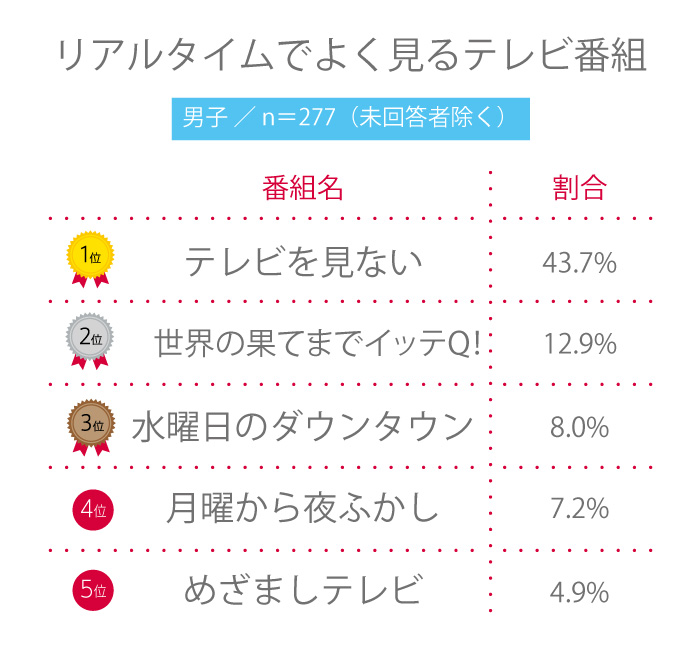700x650 pixels.
Task: Select 世界の果てまでイッテQ! program name
Action: pyautogui.click(x=318, y=344)
